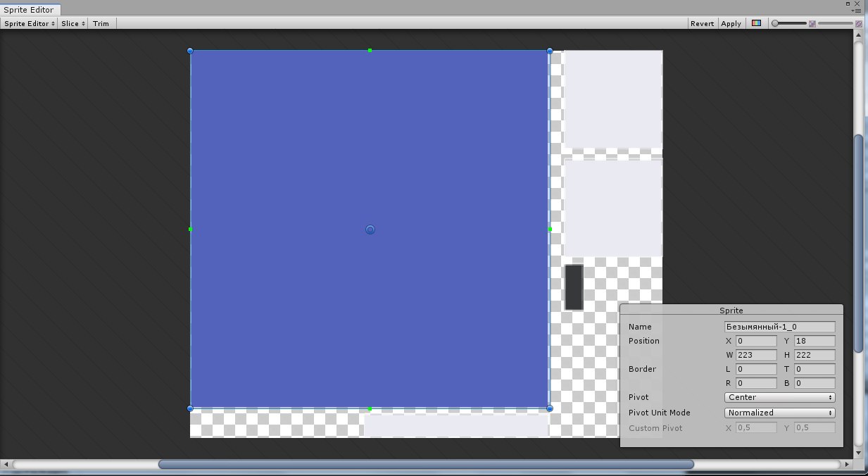
Task: Grab the top-right corner handle of sprite
Action: (550, 51)
